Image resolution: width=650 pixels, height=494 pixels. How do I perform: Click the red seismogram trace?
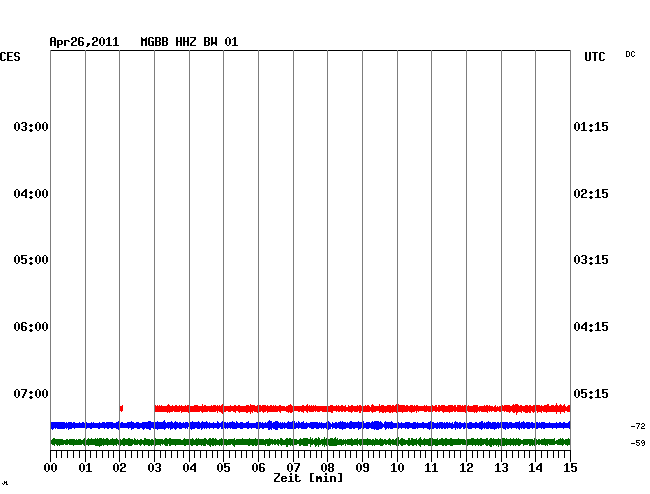coord(362,409)
